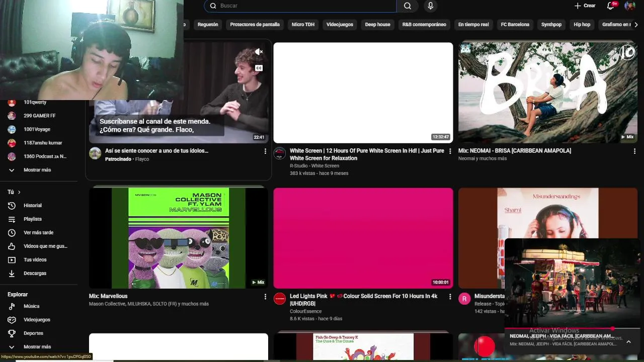Image resolution: width=644 pixels, height=362 pixels.
Task: Click Mix: Marvellous title
Action: (108, 296)
